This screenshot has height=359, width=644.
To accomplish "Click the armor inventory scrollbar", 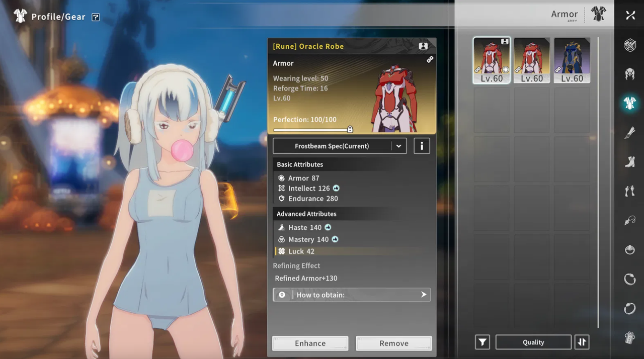I will coord(598,183).
